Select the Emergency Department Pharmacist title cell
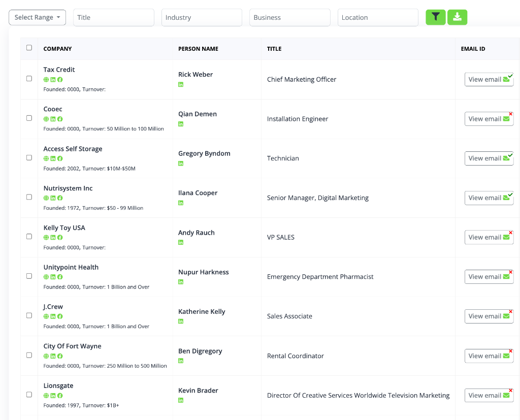The height and width of the screenshot is (420, 520). (x=320, y=277)
